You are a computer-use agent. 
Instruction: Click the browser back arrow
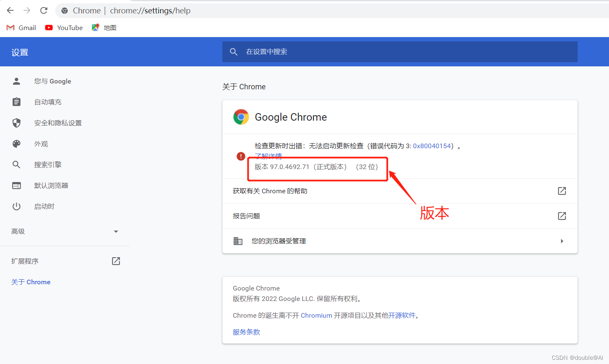click(x=10, y=10)
